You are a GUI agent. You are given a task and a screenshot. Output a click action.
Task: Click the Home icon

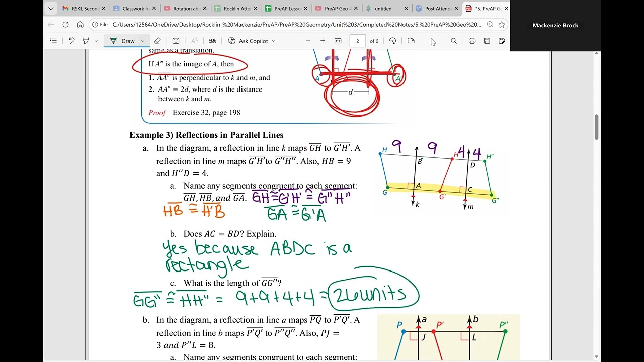80,24
